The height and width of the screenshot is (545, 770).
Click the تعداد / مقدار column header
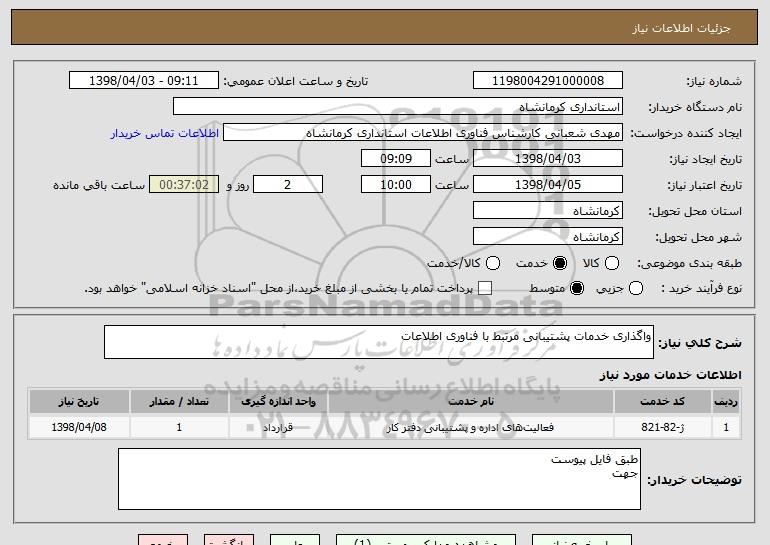(179, 402)
